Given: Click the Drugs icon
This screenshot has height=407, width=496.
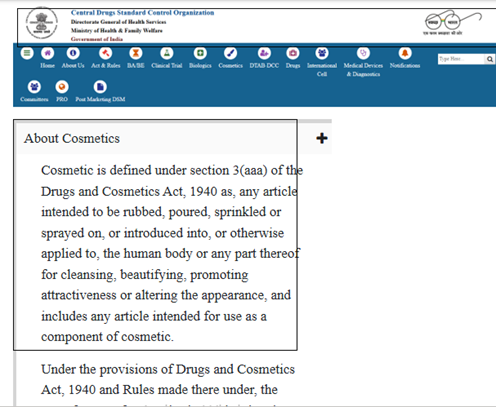Looking at the screenshot, I should [x=293, y=53].
